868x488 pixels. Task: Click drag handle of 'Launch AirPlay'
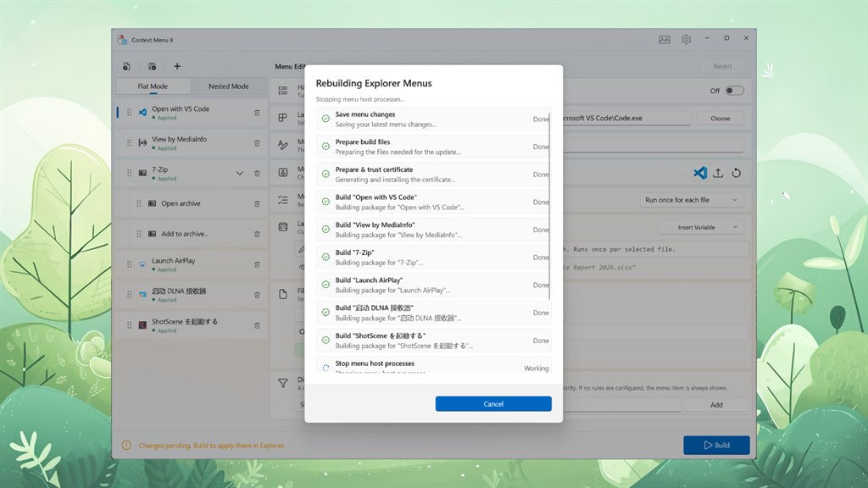tap(129, 264)
